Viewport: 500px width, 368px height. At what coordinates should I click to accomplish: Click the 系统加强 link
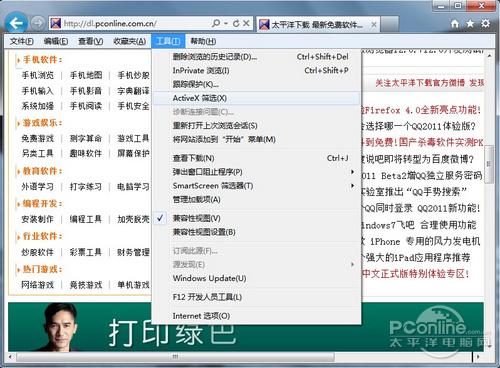tap(37, 106)
